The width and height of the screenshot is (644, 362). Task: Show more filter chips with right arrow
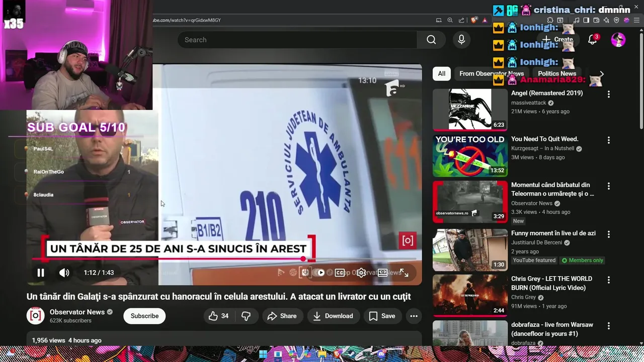tap(601, 73)
